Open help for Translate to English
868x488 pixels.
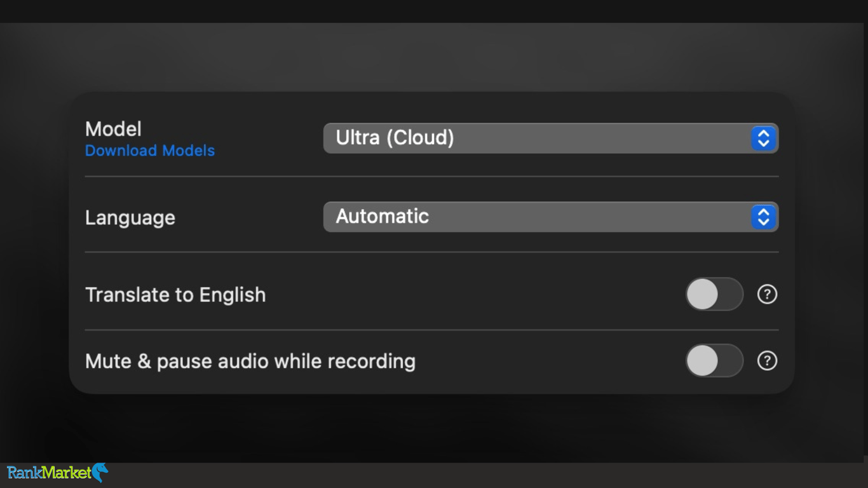point(767,294)
